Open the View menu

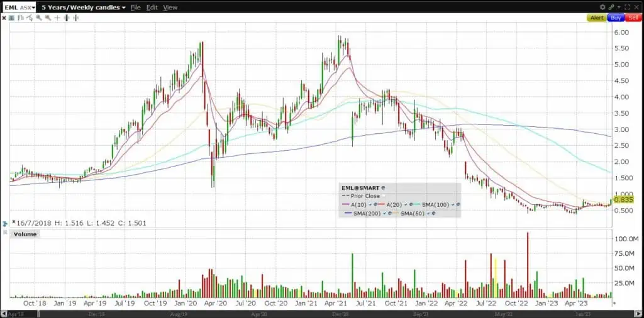[170, 8]
